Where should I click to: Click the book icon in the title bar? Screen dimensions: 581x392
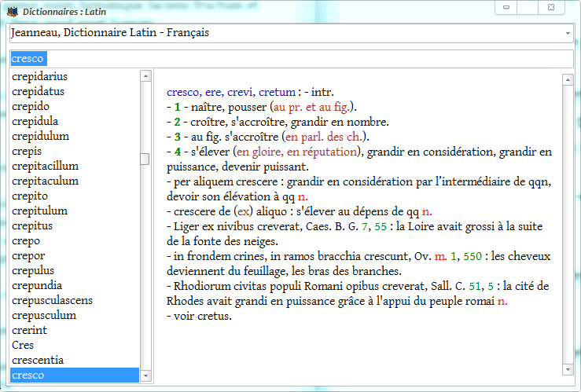(x=13, y=12)
